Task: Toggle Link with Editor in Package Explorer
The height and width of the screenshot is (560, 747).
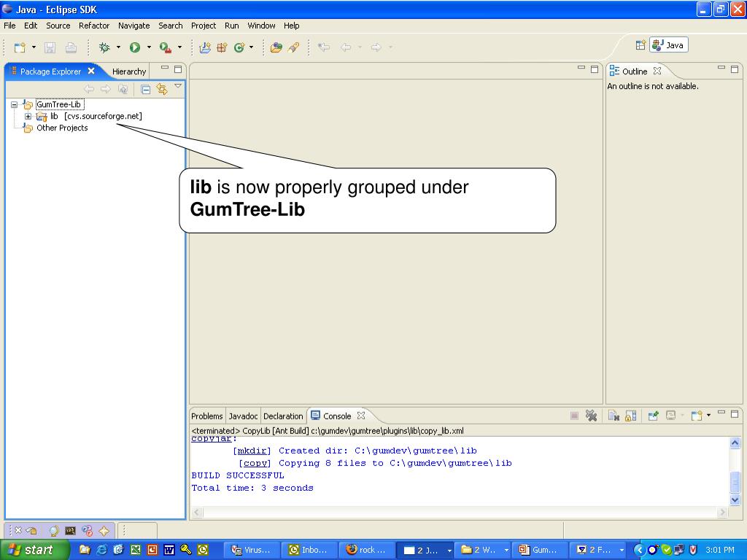Action: [162, 89]
